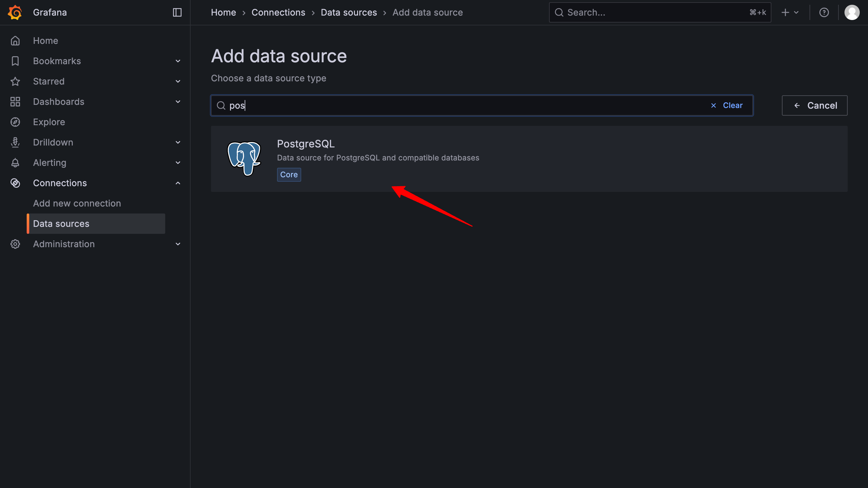
Task: Clear the data source filter text
Action: coord(727,105)
